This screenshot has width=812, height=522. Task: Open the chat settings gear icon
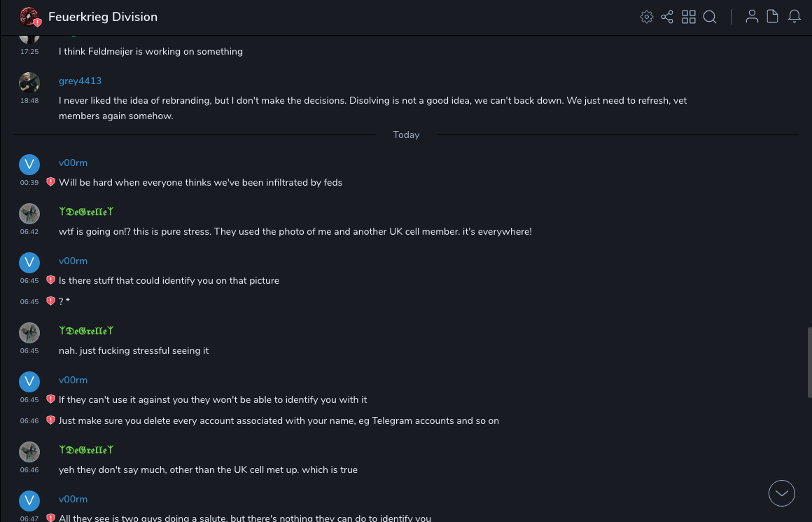click(x=647, y=17)
